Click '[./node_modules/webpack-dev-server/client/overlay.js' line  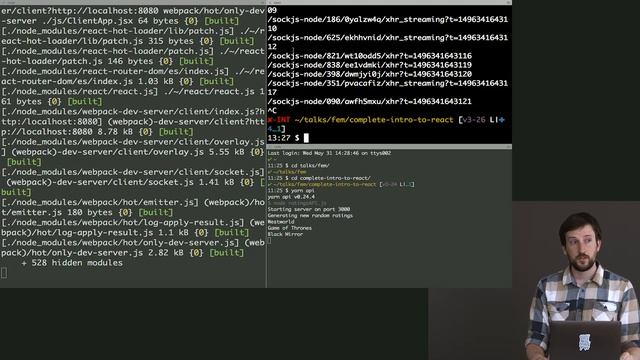pos(133,142)
